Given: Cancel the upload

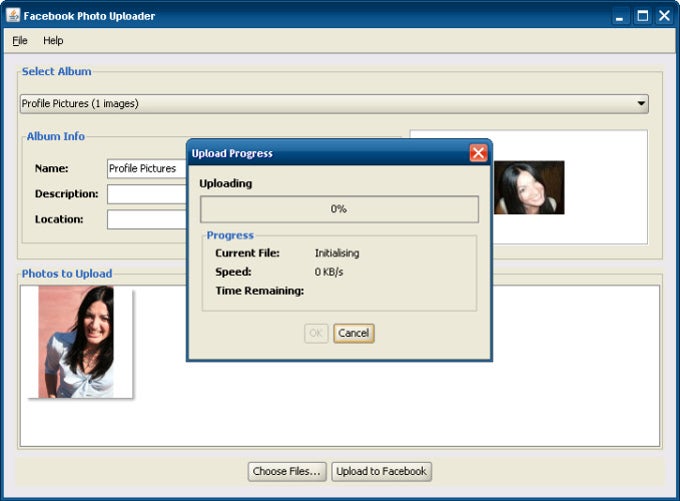Looking at the screenshot, I should coord(353,333).
